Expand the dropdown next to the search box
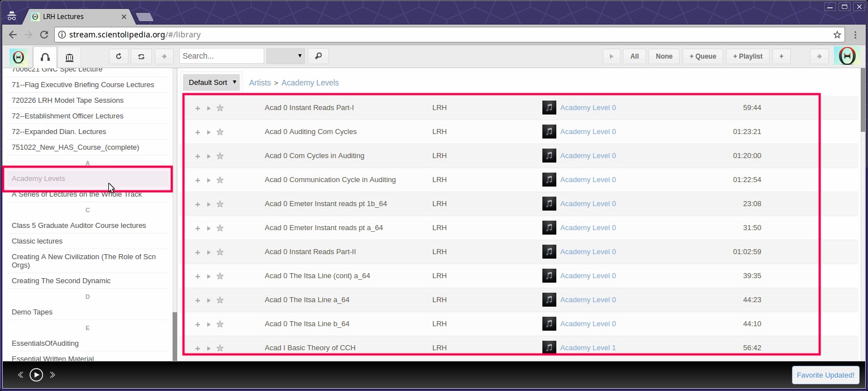The image size is (868, 391). click(x=285, y=56)
